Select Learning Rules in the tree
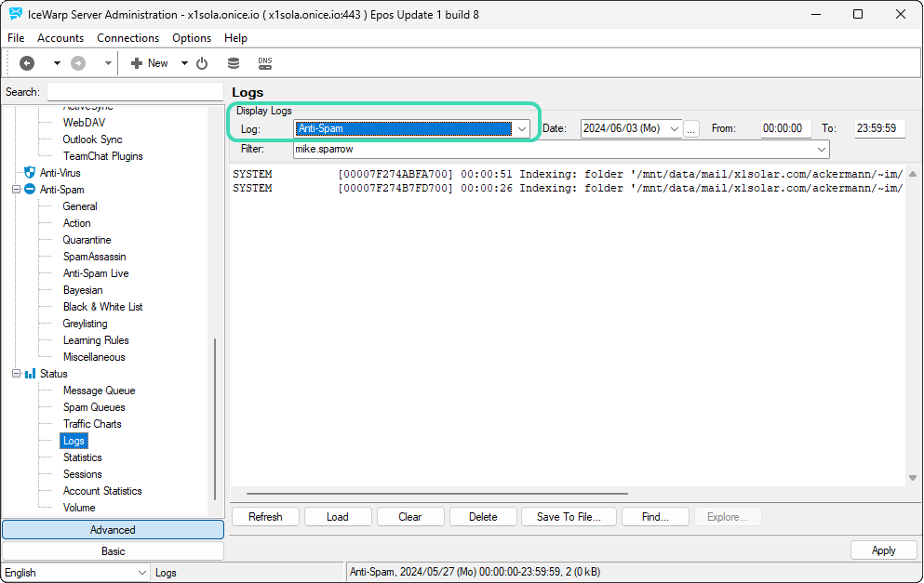924x583 pixels. (96, 340)
